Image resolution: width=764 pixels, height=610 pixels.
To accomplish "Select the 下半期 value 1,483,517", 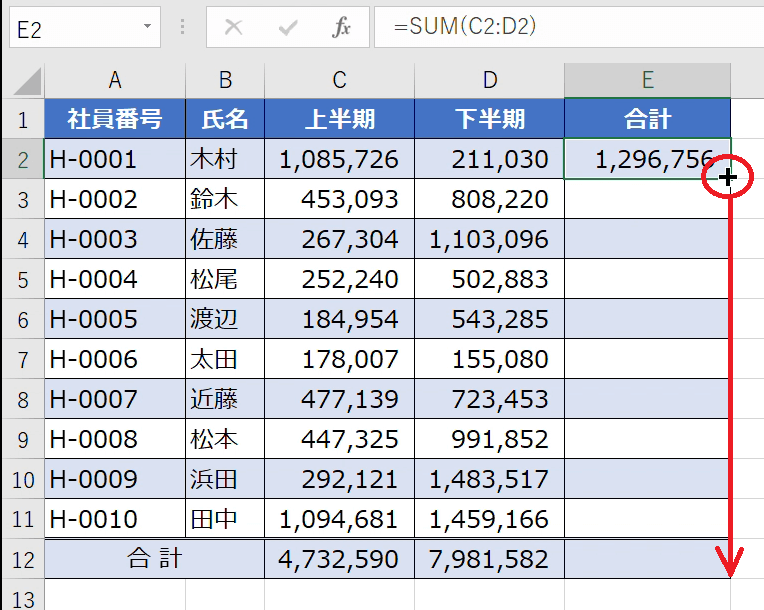I will tap(489, 479).
